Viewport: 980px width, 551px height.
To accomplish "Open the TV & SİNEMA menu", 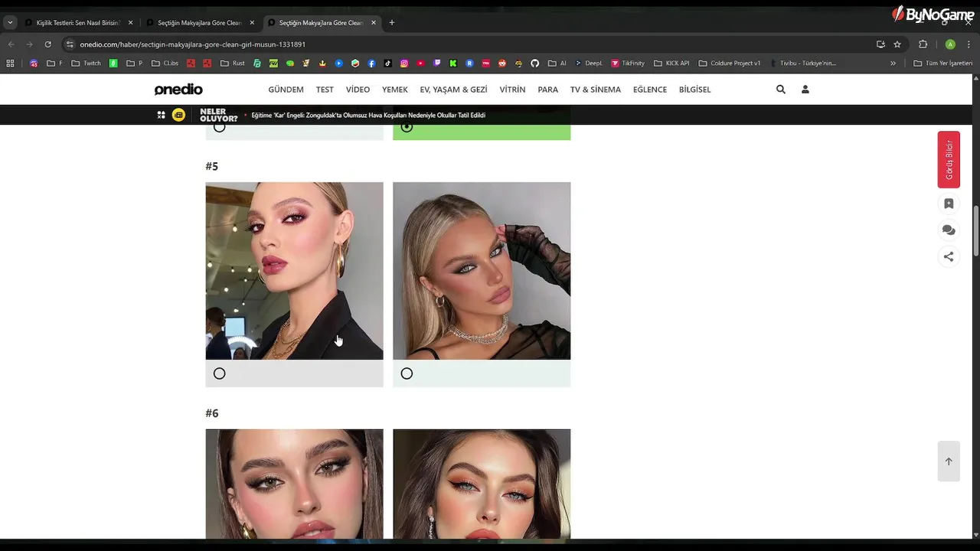I will (595, 90).
